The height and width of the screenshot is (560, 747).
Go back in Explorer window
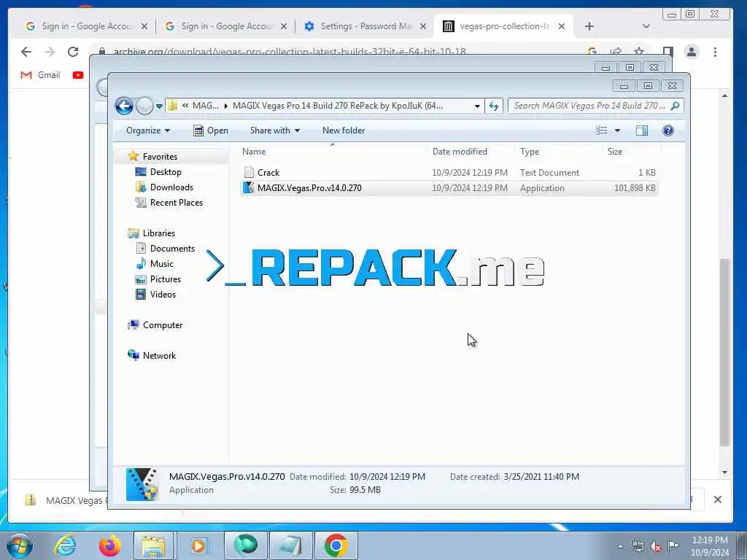point(124,106)
